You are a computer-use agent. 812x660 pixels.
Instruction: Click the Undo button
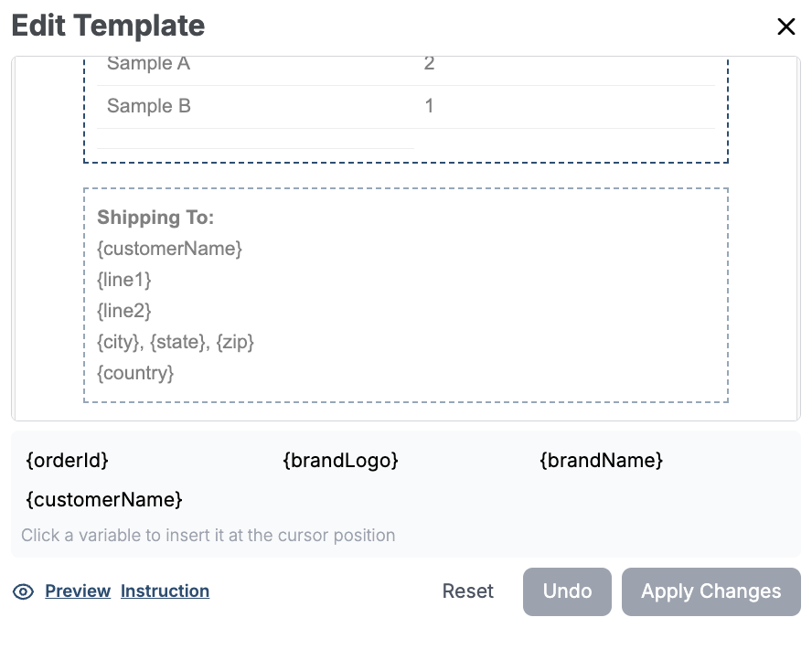pos(567,591)
